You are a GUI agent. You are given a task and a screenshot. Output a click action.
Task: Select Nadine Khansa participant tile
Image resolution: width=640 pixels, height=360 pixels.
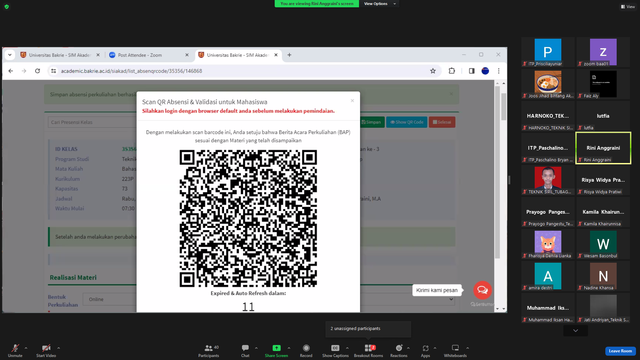[603, 276]
